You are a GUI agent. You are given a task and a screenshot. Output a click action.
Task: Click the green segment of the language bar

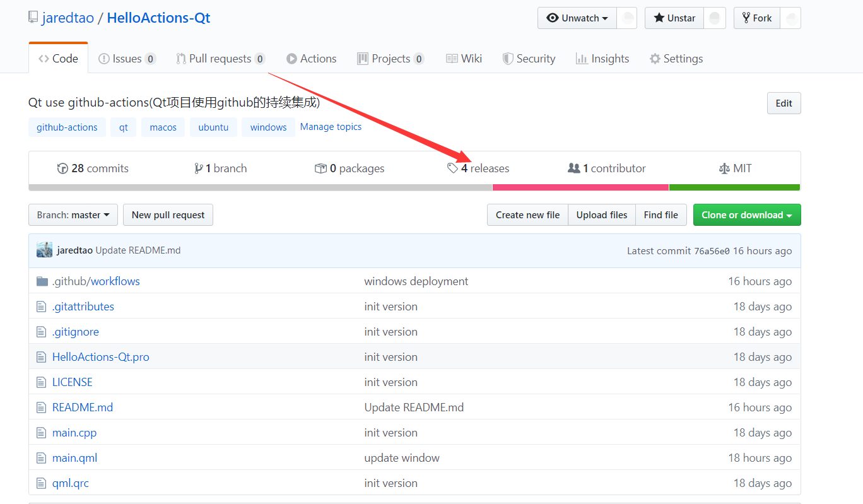pyautogui.click(x=734, y=187)
